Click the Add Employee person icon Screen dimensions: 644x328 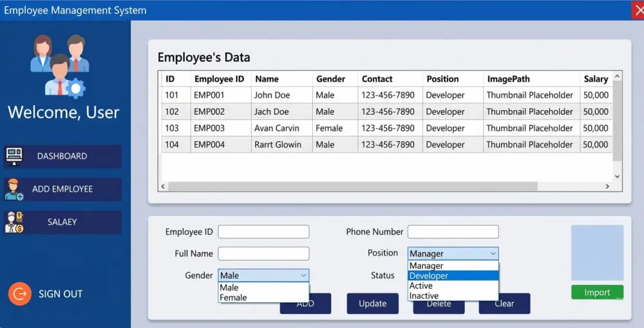[x=14, y=189]
